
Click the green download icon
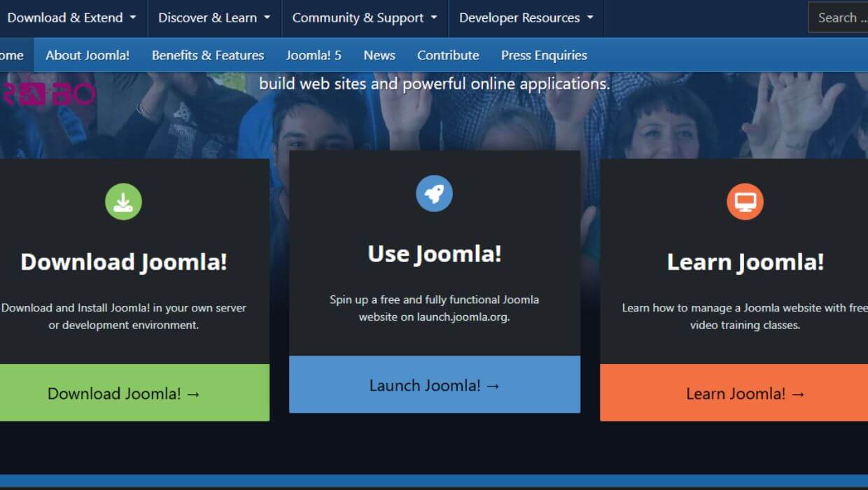(123, 202)
